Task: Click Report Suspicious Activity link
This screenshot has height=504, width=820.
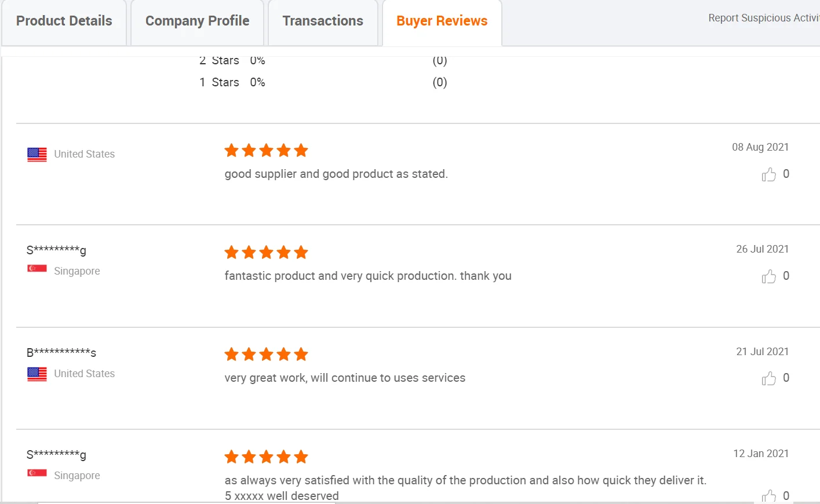Action: [763, 18]
